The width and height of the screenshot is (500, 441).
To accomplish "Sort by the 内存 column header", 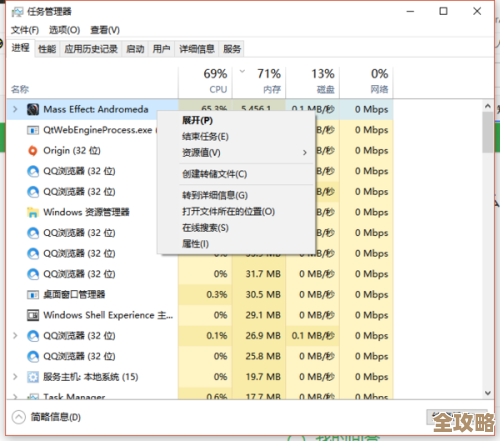I will click(x=259, y=82).
